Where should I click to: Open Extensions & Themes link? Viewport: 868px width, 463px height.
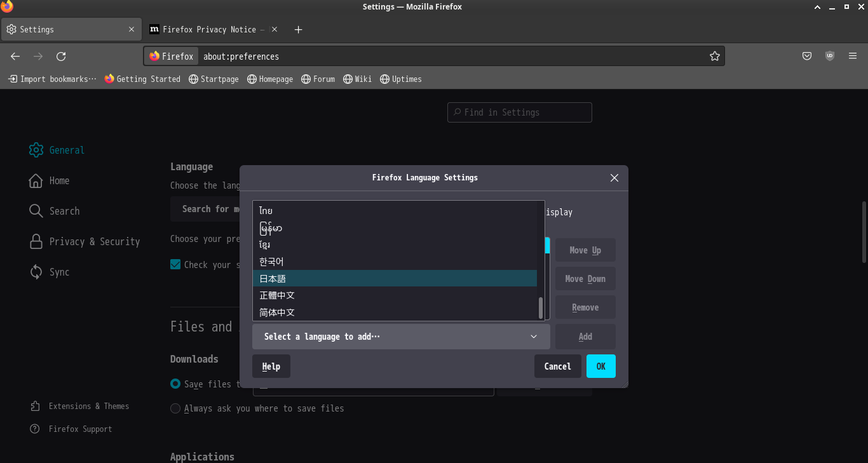(x=79, y=406)
